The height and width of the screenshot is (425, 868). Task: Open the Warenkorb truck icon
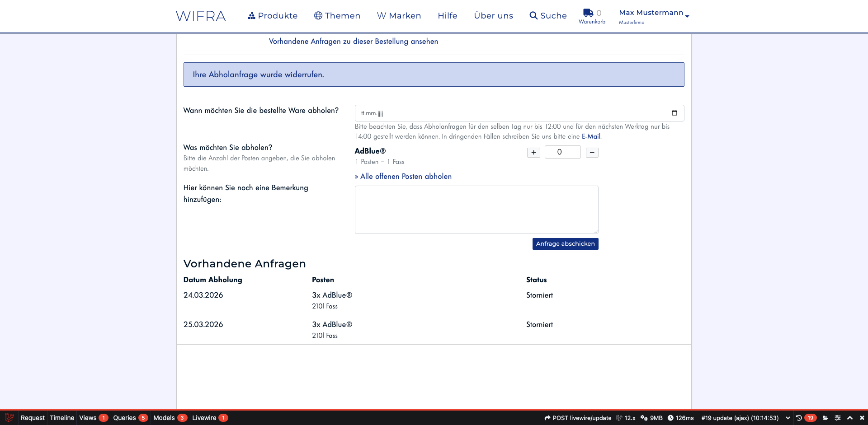point(588,13)
